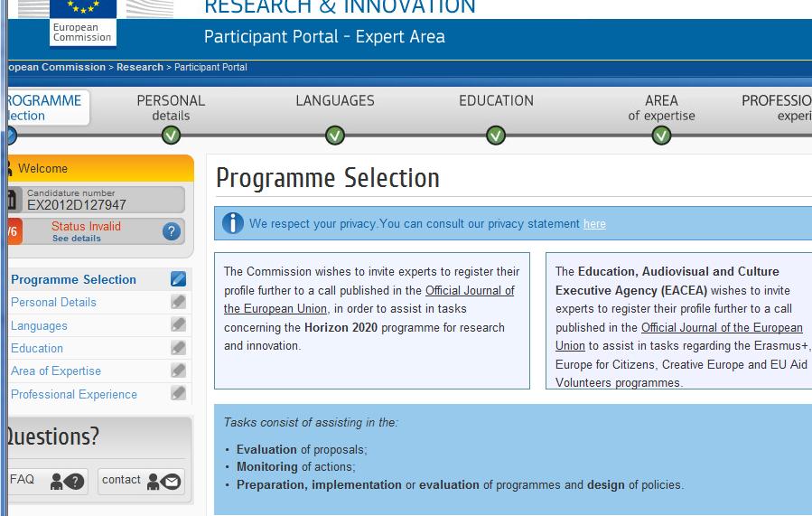Viewport: 812px width, 516px height.
Task: Click the candidature number EX2012D127947
Action: [77, 204]
